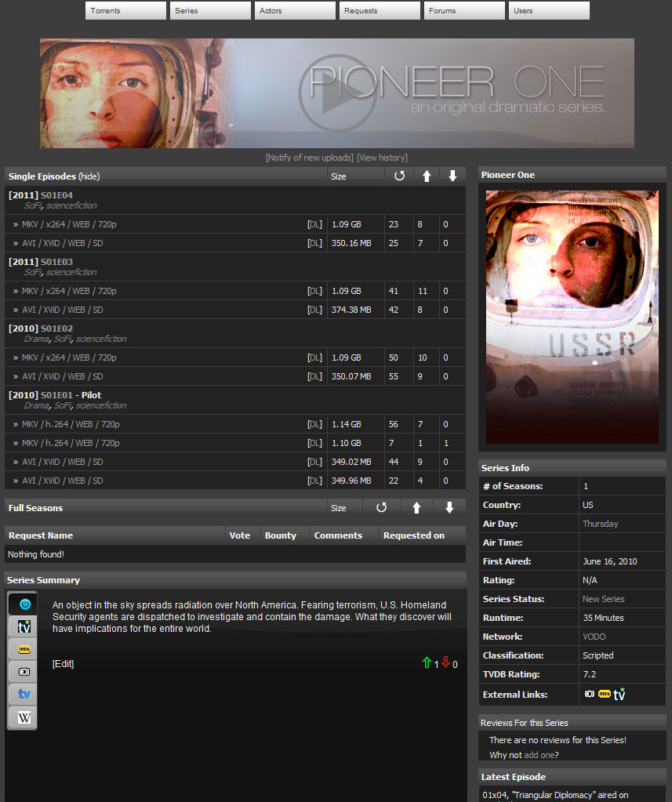Open the Requests menu

click(380, 10)
